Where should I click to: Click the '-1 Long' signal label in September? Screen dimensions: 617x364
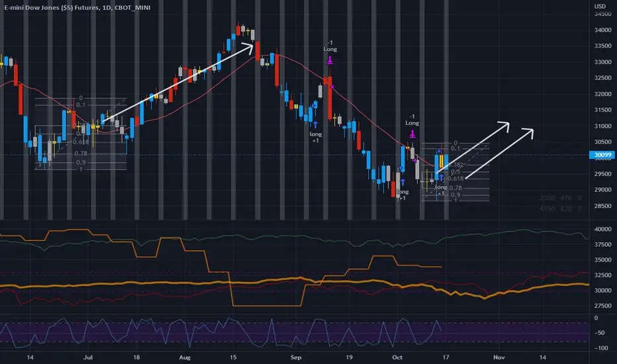click(x=330, y=46)
